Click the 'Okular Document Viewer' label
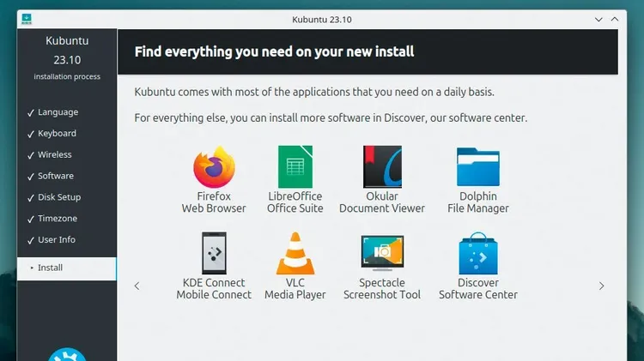This screenshot has height=361, width=644. pos(382,202)
